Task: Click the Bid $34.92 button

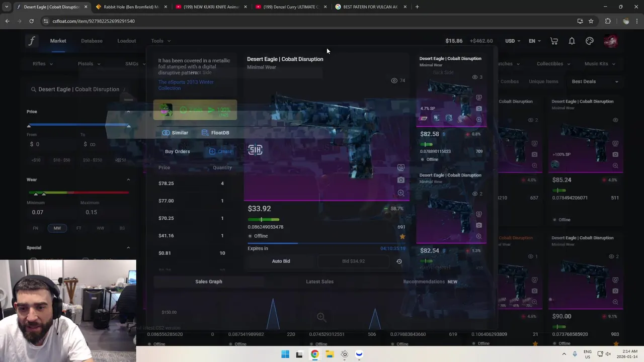Action: [353, 261]
